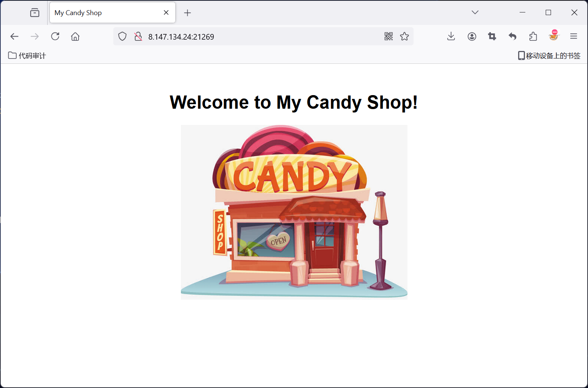
Task: Show insecure connection lock info
Action: (x=138, y=36)
